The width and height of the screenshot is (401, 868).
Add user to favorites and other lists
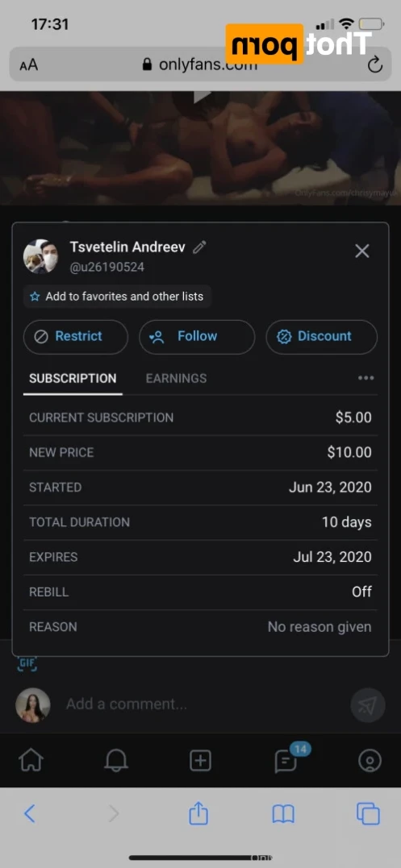117,297
